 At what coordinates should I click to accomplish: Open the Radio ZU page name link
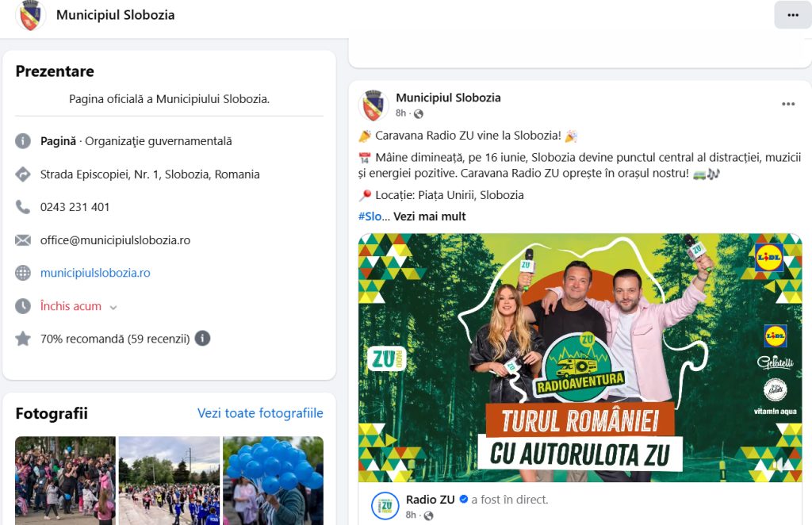click(x=430, y=500)
